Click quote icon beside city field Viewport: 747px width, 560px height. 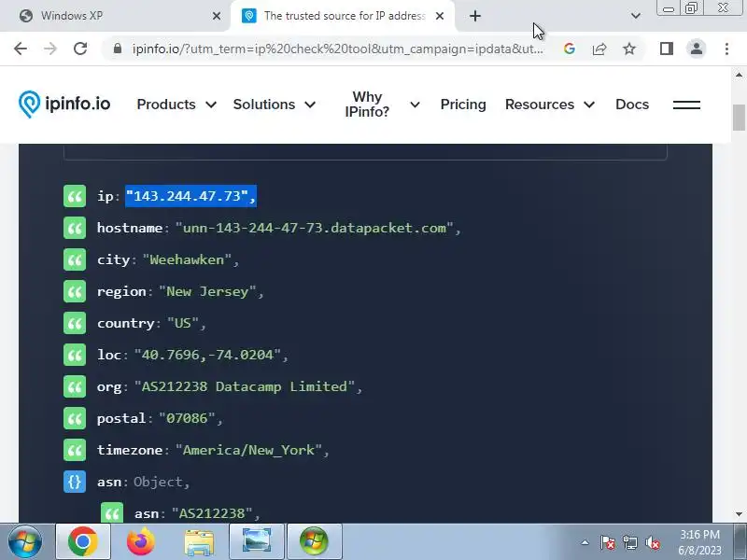[x=75, y=260]
